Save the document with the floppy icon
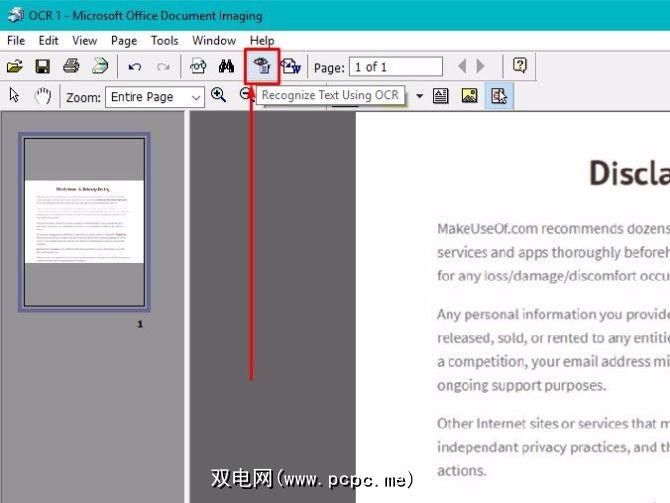Screen dimensions: 670x503 43,66
